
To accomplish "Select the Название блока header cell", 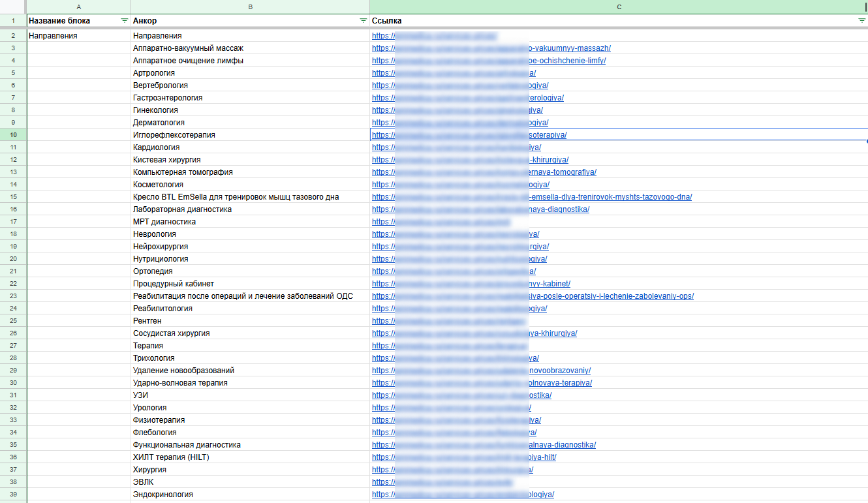I will (79, 21).
